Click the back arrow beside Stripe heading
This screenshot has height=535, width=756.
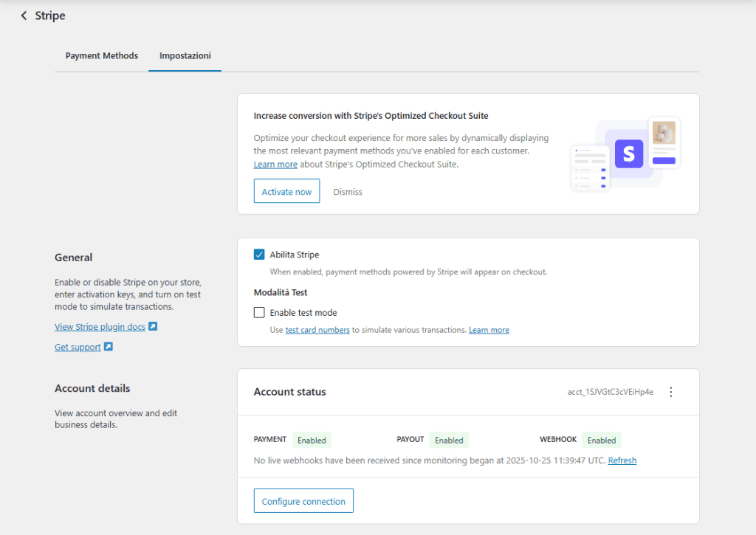coord(23,15)
